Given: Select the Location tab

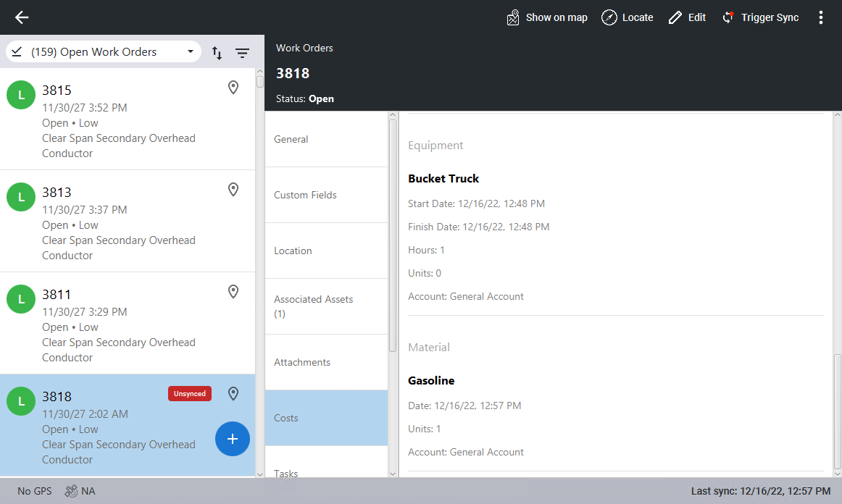Looking at the screenshot, I should [326, 251].
